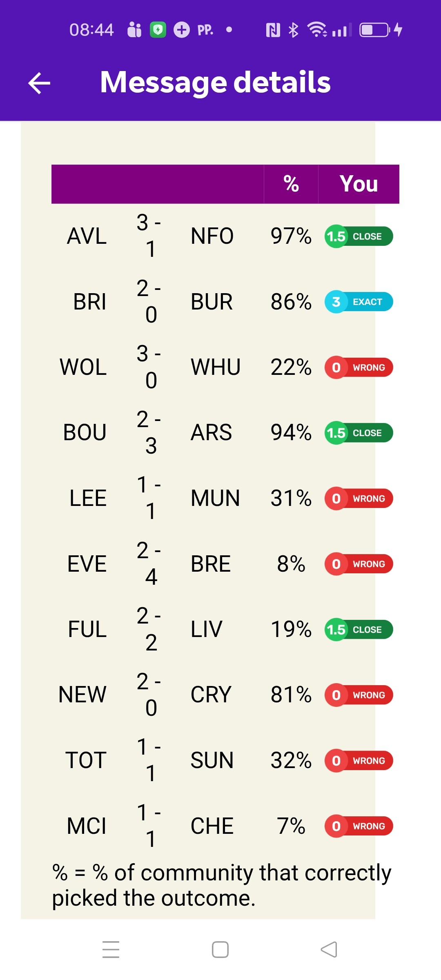441x980 pixels.
Task: Tap the CLOSE badge for AVL-NFO
Action: click(x=359, y=236)
